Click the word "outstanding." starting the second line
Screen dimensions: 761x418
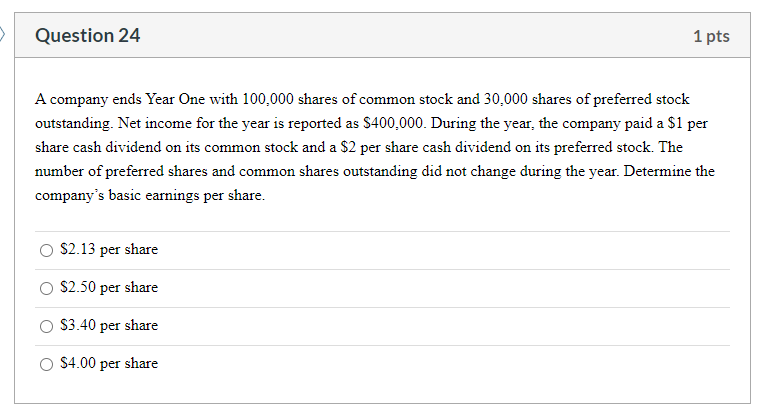click(x=74, y=124)
